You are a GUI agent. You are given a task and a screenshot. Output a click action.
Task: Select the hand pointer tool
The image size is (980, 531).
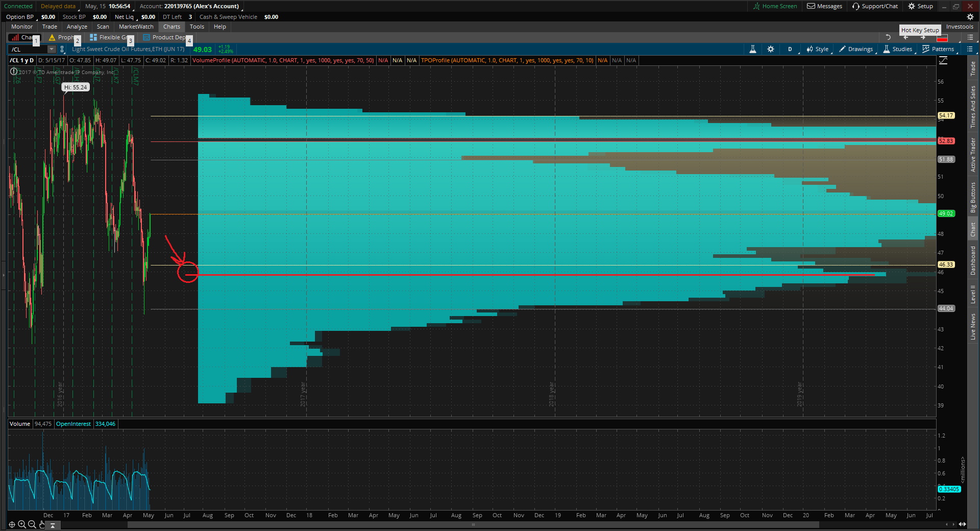(x=42, y=524)
